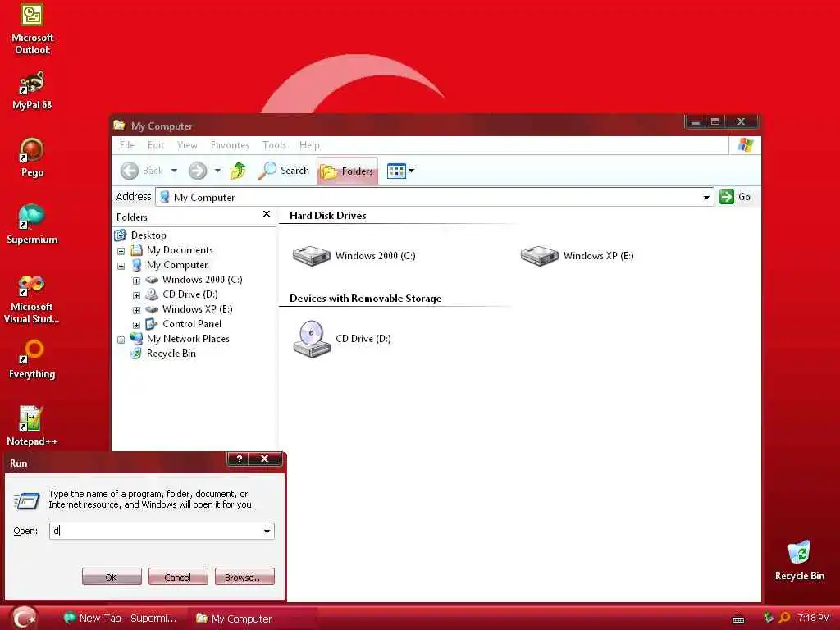Click the Open text field in Run
This screenshot has width=840, height=630.
155,531
